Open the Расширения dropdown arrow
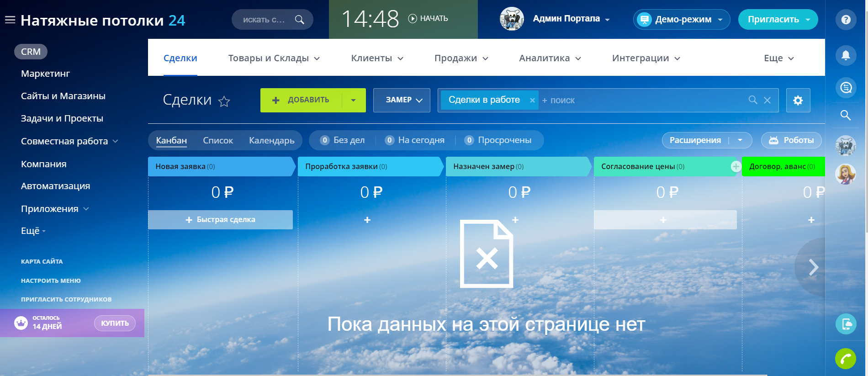The height and width of the screenshot is (376, 868). (x=740, y=140)
